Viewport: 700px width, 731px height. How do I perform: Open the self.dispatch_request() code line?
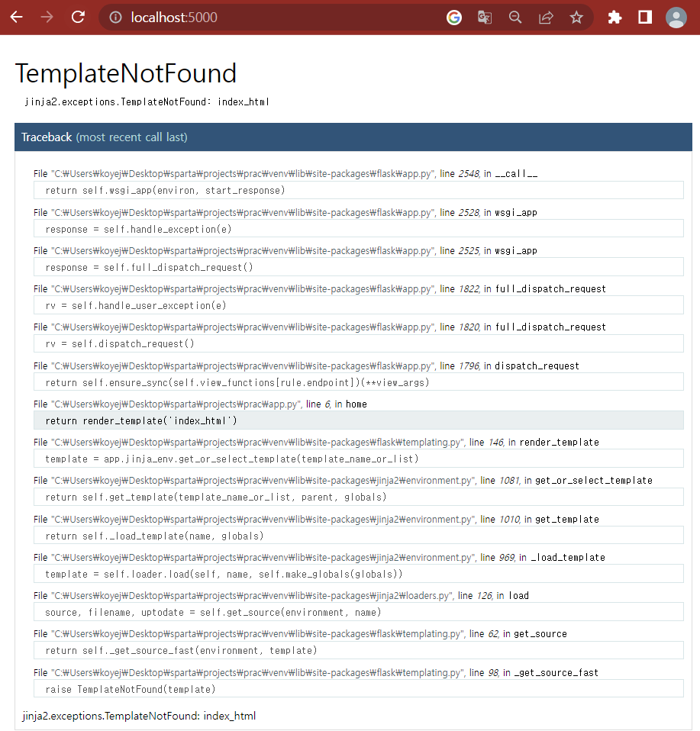pyautogui.click(x=359, y=343)
